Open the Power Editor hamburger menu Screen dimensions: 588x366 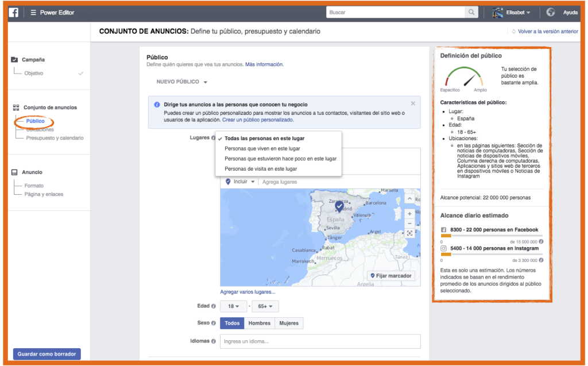[x=33, y=13]
